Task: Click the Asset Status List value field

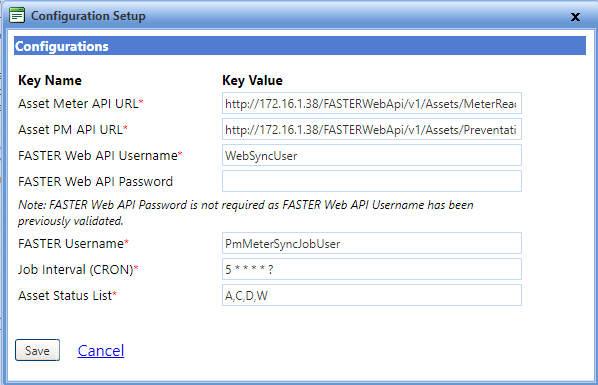Action: coord(372,295)
